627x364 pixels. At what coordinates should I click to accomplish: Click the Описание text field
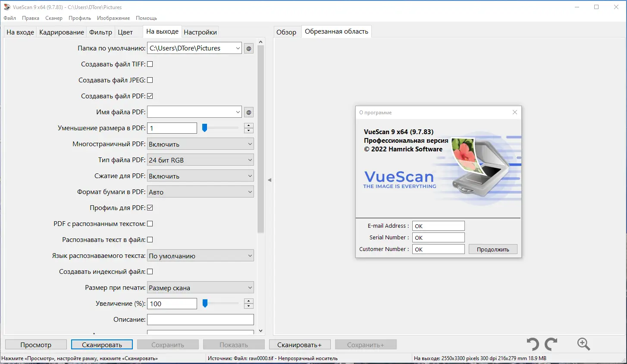[201, 320]
